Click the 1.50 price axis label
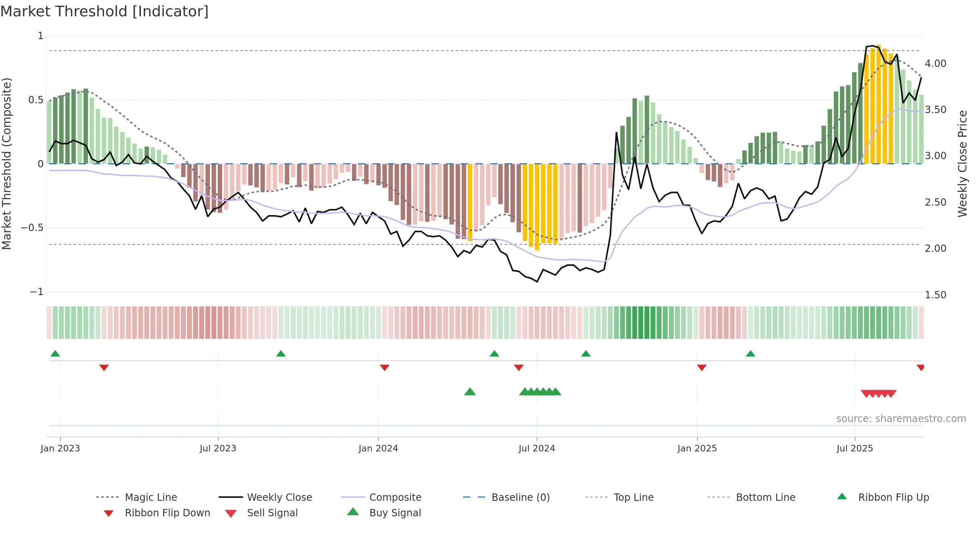This screenshot has width=980, height=551. [x=935, y=295]
